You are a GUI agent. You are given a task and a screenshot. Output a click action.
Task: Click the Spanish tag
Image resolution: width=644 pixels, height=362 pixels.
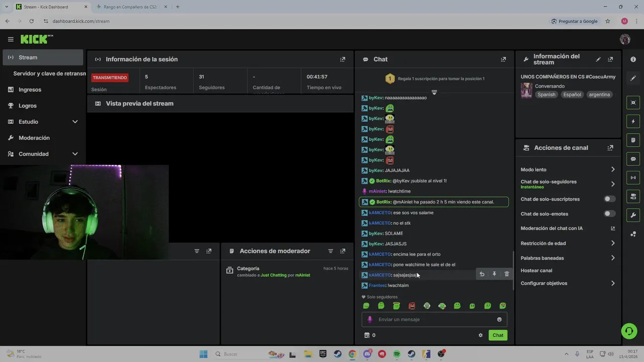click(546, 95)
